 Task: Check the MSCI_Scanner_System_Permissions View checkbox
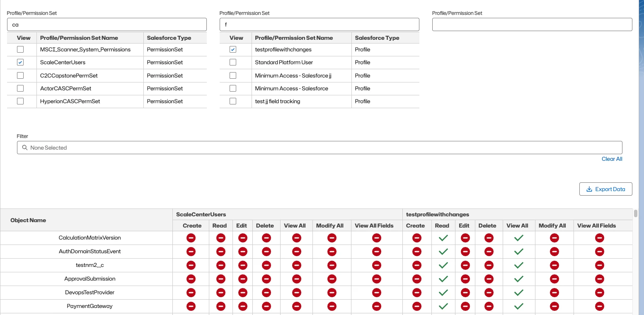(20, 49)
